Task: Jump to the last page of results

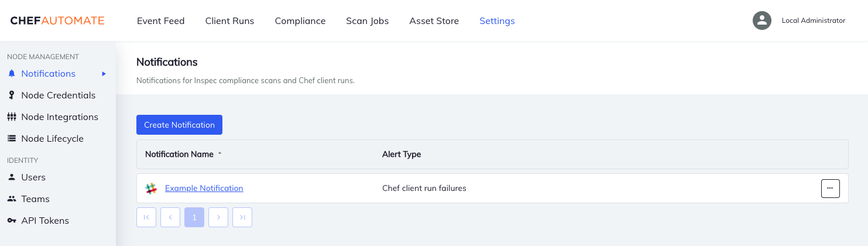Action: pos(242,217)
